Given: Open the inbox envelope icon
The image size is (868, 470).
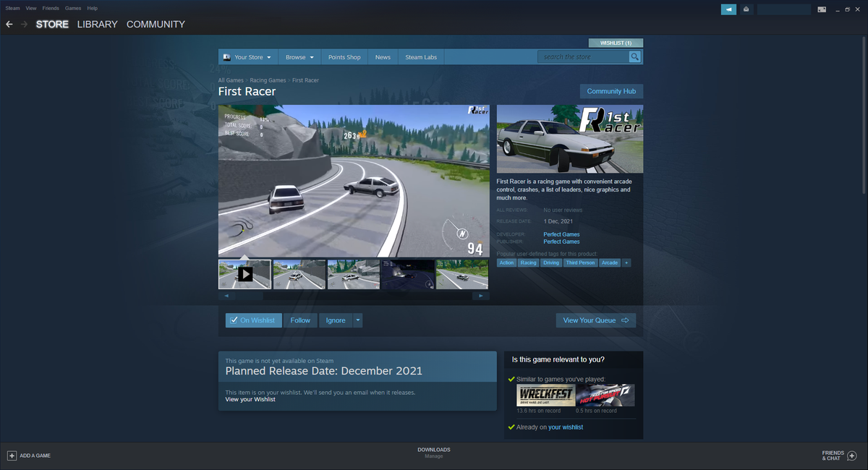Looking at the screenshot, I should pos(746,9).
